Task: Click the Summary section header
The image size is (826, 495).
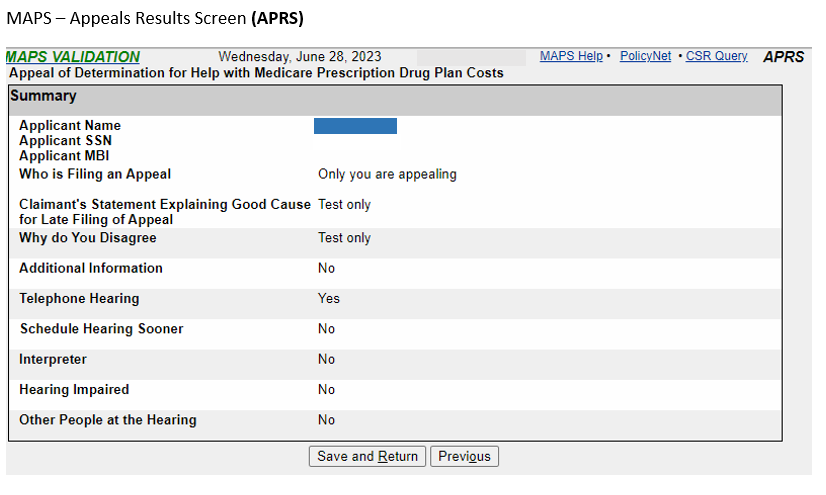Action: [x=43, y=96]
